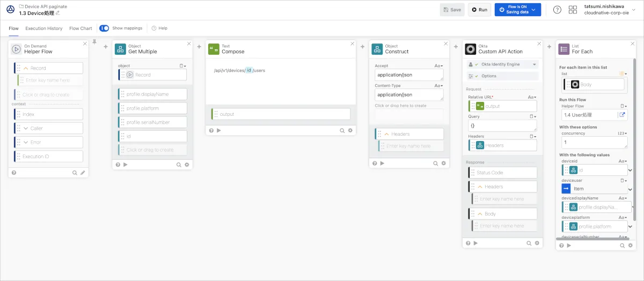Open Okta Identity Engine connection dropdown
644x281 pixels.
(501, 64)
